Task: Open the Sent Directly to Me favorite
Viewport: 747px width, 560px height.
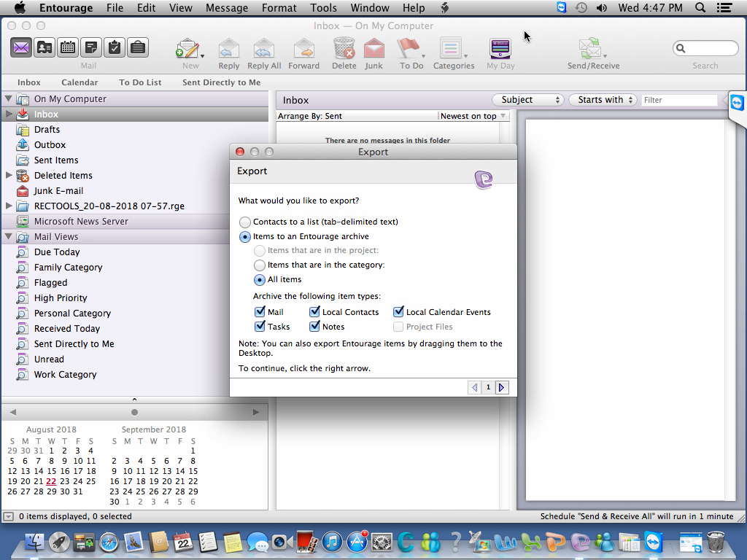Action: coord(221,82)
